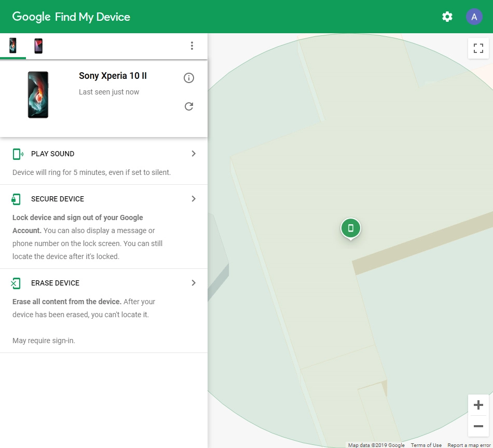Toggle fullscreen map view
This screenshot has height=448, width=493.
[x=478, y=48]
